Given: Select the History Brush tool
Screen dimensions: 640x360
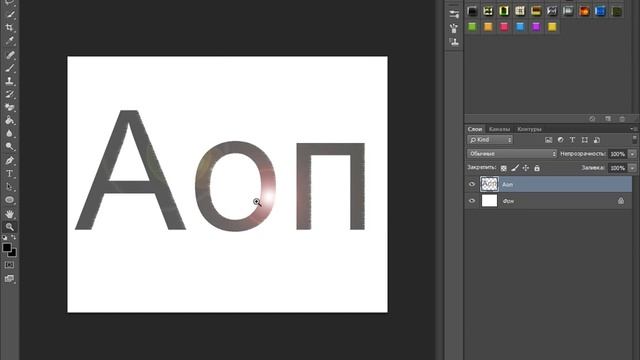Looking at the screenshot, I should (x=10, y=95).
